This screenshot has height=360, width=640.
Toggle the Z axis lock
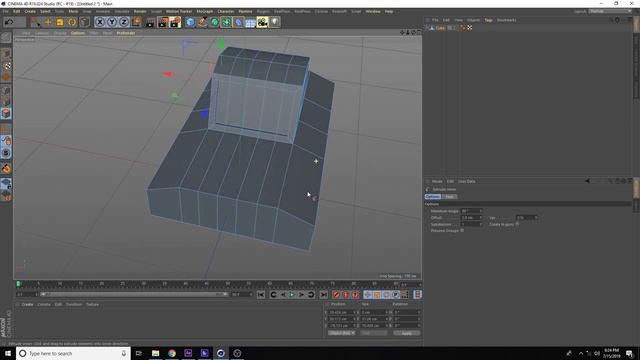click(x=124, y=22)
